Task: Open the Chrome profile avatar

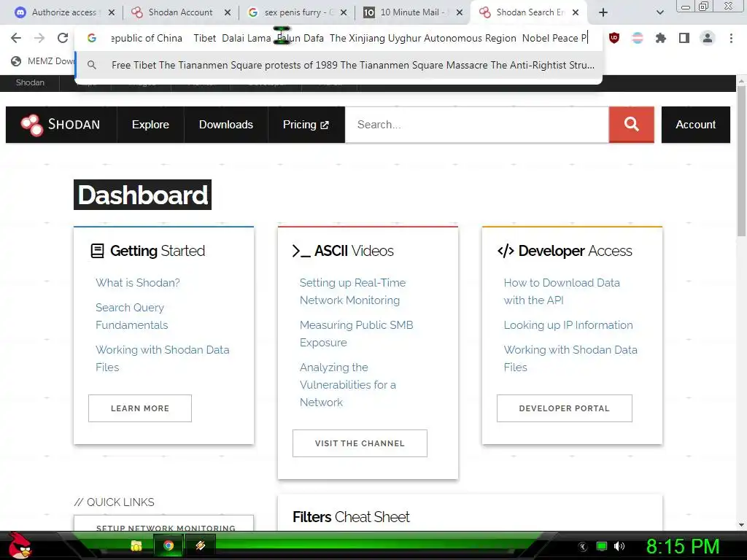Action: point(708,38)
